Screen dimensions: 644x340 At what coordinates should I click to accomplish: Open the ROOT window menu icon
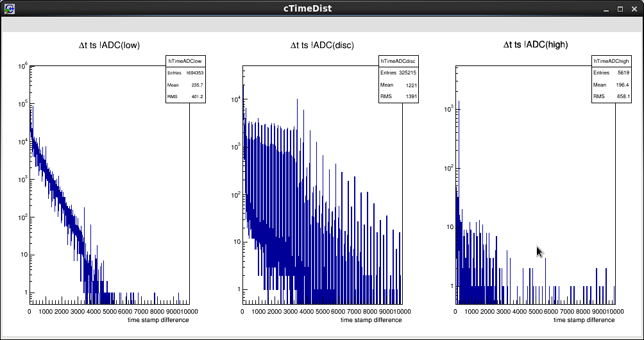[x=9, y=8]
